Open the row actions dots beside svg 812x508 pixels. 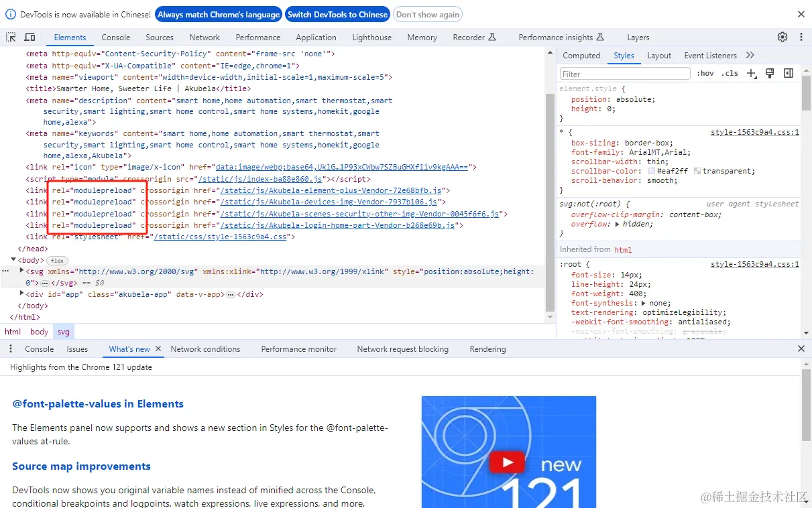(x=5, y=271)
